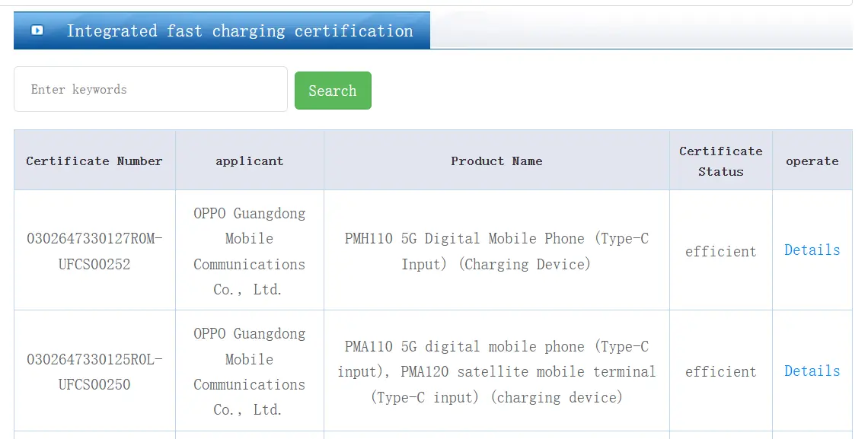Select certificate number ending in UFCS00252
The height and width of the screenshot is (439, 868).
(94, 251)
